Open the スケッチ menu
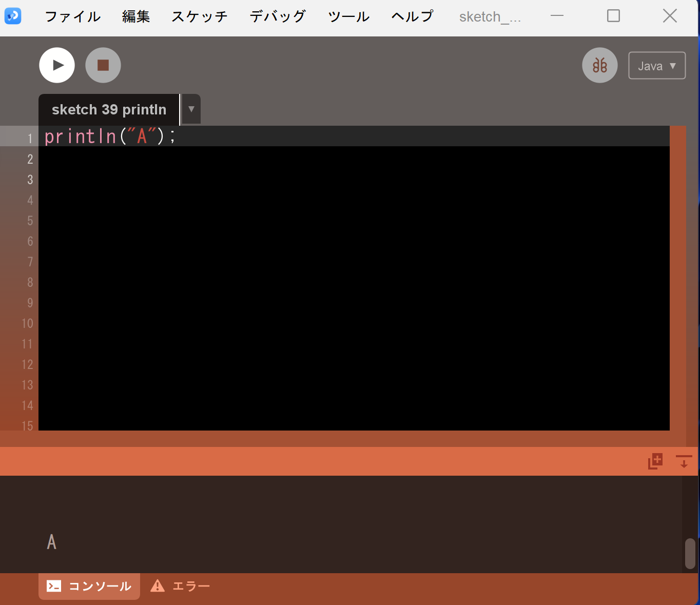 click(200, 16)
